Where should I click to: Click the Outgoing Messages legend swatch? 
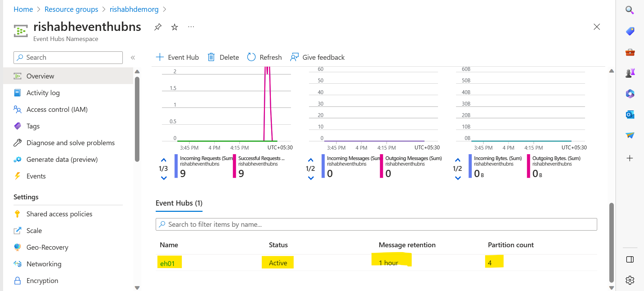(x=381, y=166)
